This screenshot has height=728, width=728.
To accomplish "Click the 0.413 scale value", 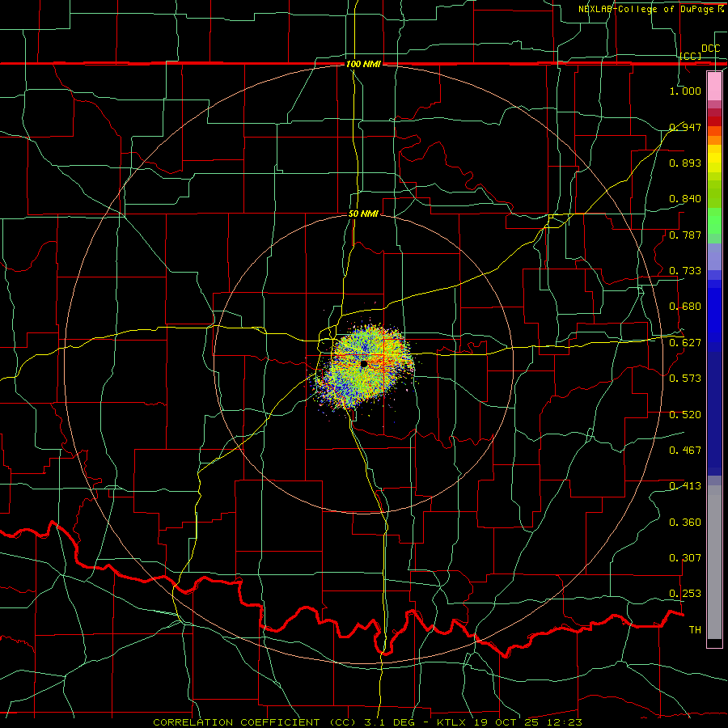I will tap(685, 486).
